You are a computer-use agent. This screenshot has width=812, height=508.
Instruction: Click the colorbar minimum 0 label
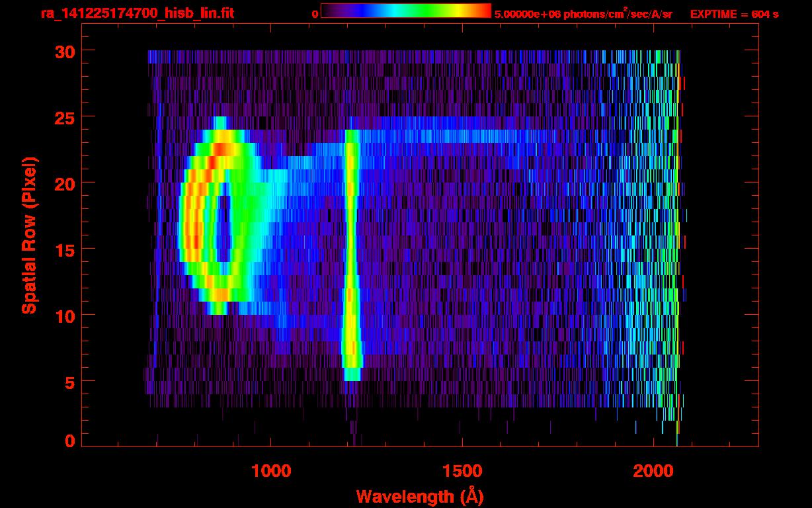tap(315, 15)
